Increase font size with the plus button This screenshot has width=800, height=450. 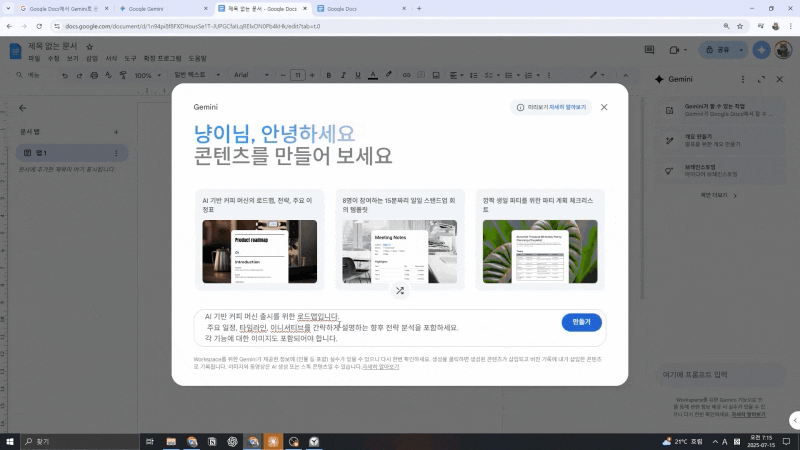click(312, 76)
